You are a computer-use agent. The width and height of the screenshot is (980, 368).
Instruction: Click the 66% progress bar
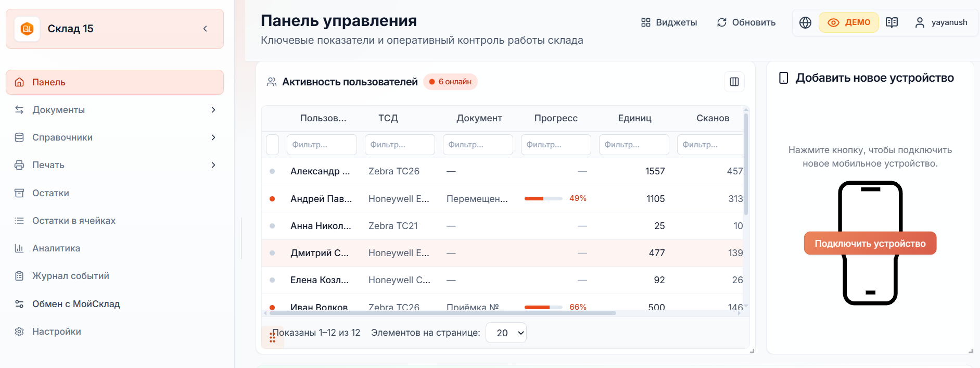click(x=543, y=307)
